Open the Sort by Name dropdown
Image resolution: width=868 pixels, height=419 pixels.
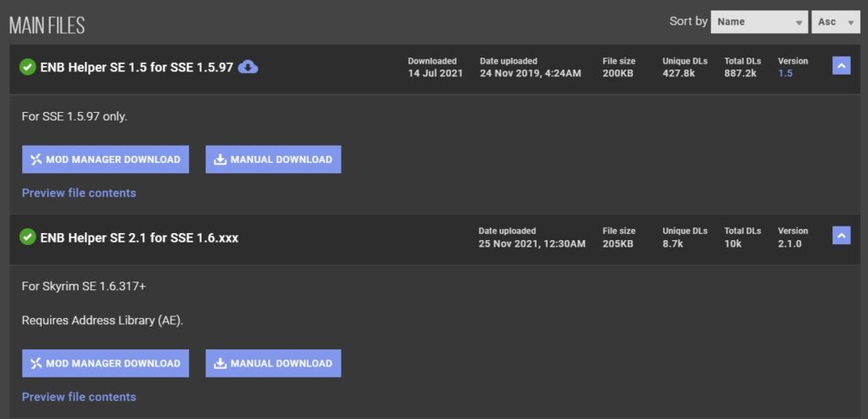pyautogui.click(x=759, y=22)
